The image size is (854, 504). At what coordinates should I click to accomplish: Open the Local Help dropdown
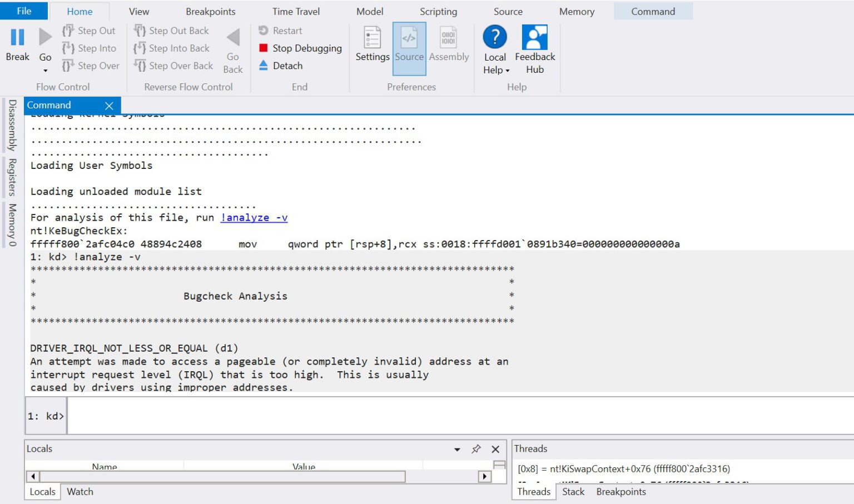click(x=495, y=70)
